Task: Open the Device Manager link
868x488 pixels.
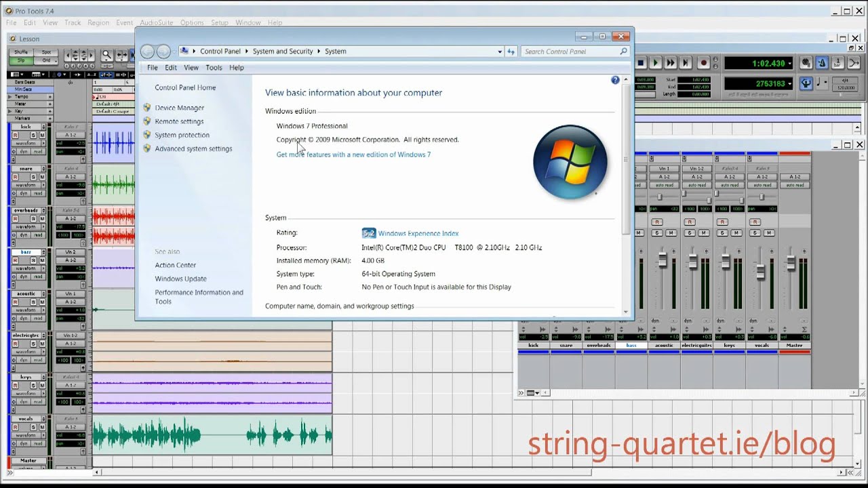Action: coord(179,108)
